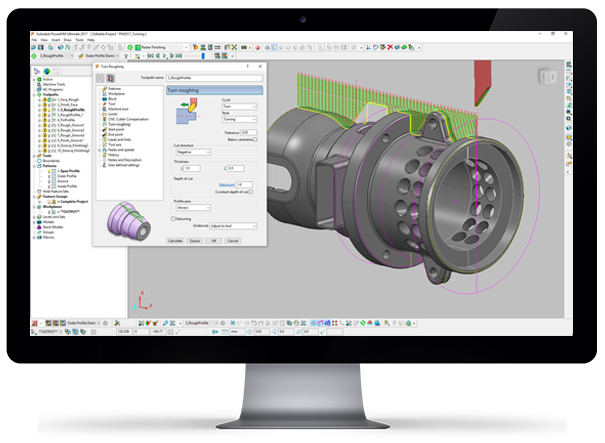The image size is (605, 443).
Task: Toggle light bulb for Inside Profile pattern
Action: point(49,186)
